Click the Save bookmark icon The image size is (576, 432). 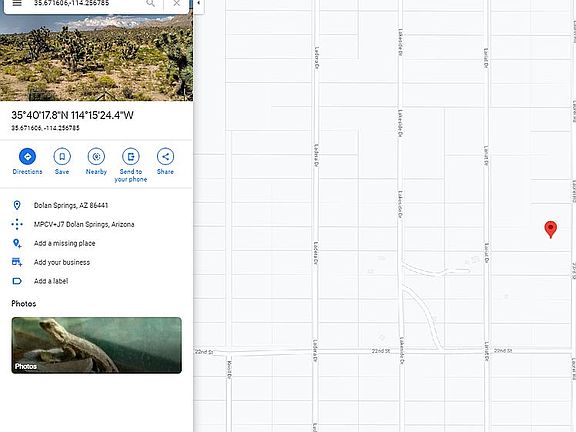(x=62, y=156)
